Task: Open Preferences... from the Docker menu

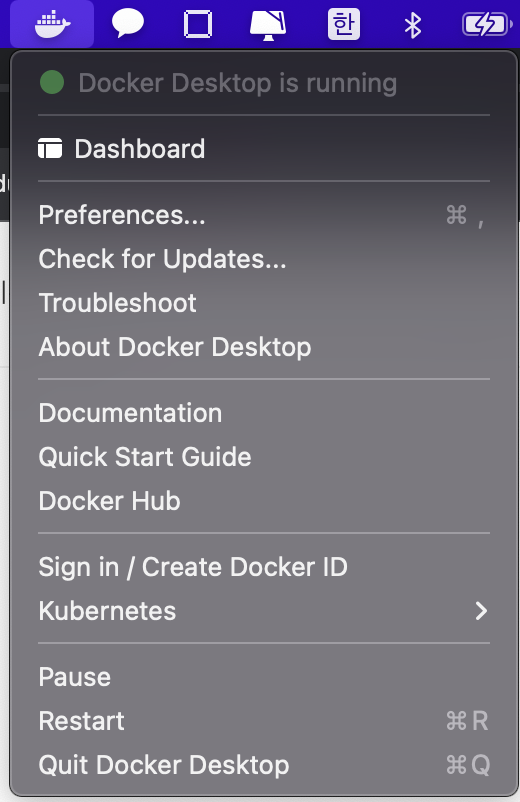Action: [x=264, y=215]
